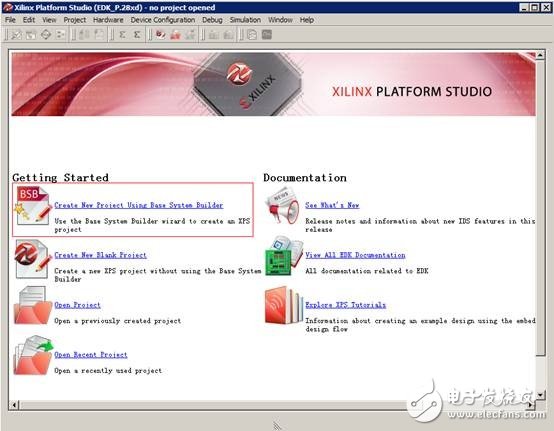Click the megaphone What's New icon
The height and width of the screenshot is (431, 554).
click(283, 206)
